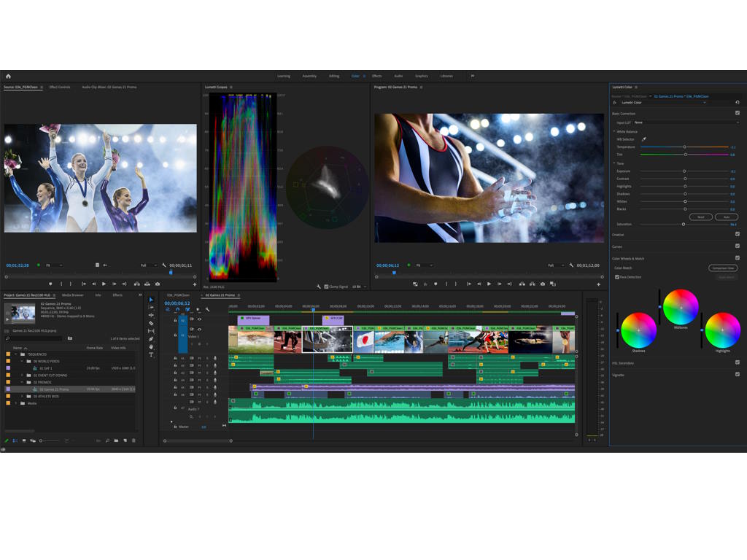Click Lift button in Program monitor
This screenshot has width=747, height=560.
(522, 284)
